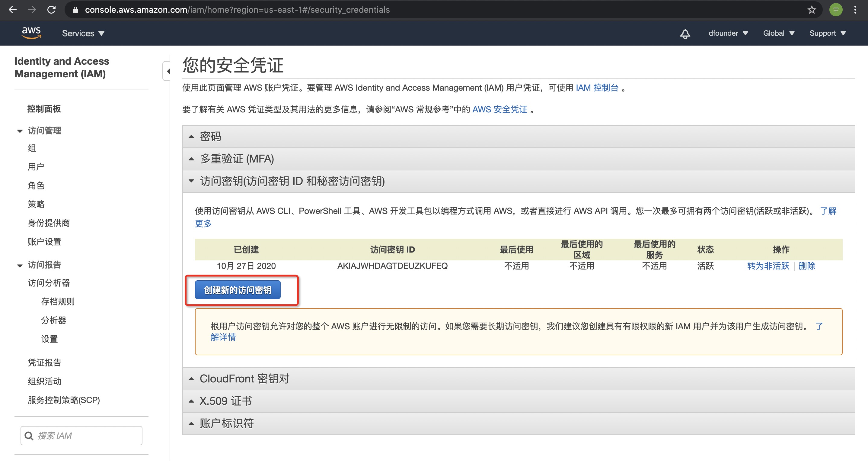The image size is (868, 461).
Task: Click the green profile avatar icon
Action: [x=836, y=10]
